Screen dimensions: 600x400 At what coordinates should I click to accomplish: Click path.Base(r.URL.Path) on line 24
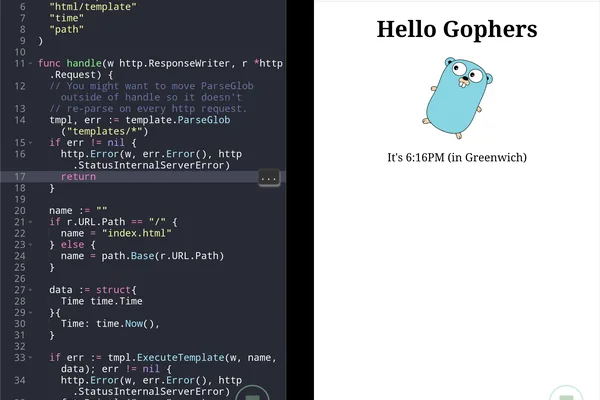[163, 256]
